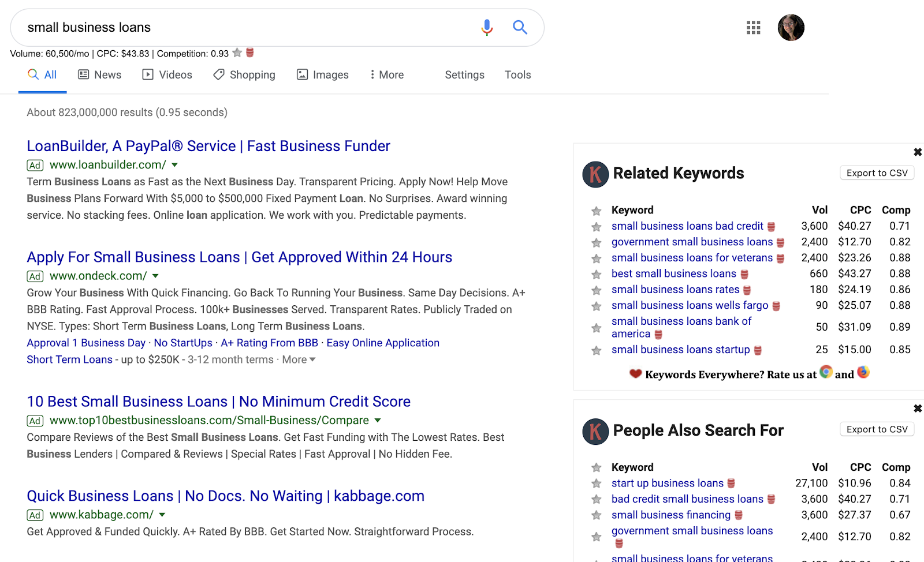Click the Chrome rating icon
This screenshot has height=562, width=924.
tap(826, 372)
